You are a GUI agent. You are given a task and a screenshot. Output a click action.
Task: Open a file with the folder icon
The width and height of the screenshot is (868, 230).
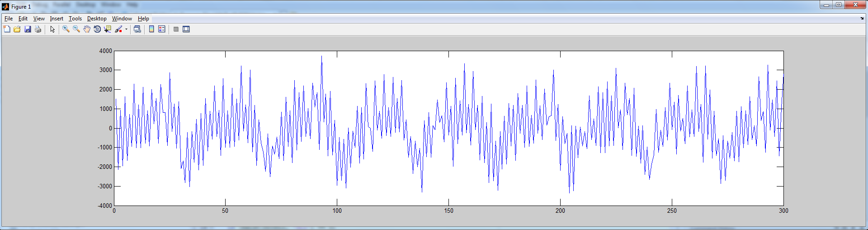17,29
